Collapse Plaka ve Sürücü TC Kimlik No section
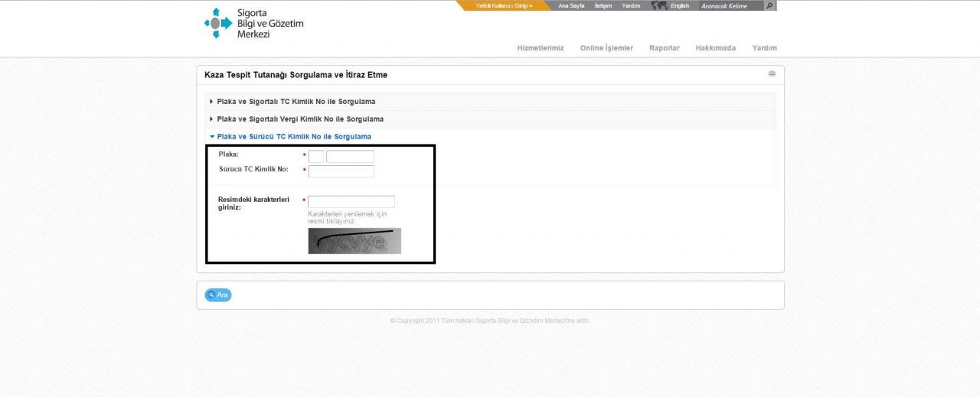Image resolution: width=980 pixels, height=397 pixels. [x=294, y=137]
